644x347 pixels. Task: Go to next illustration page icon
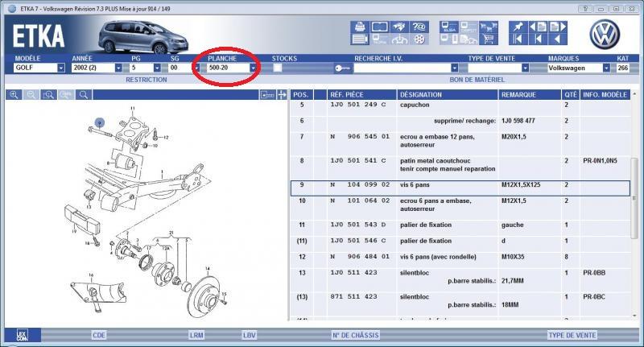click(558, 27)
